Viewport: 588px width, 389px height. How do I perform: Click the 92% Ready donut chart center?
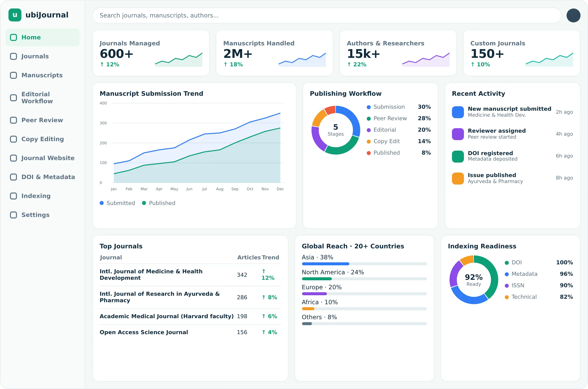[x=474, y=280]
